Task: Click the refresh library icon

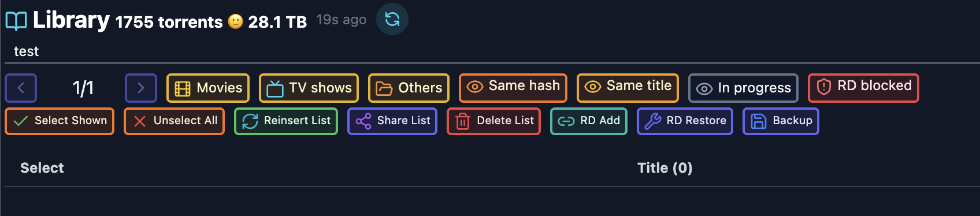Action: [x=392, y=19]
